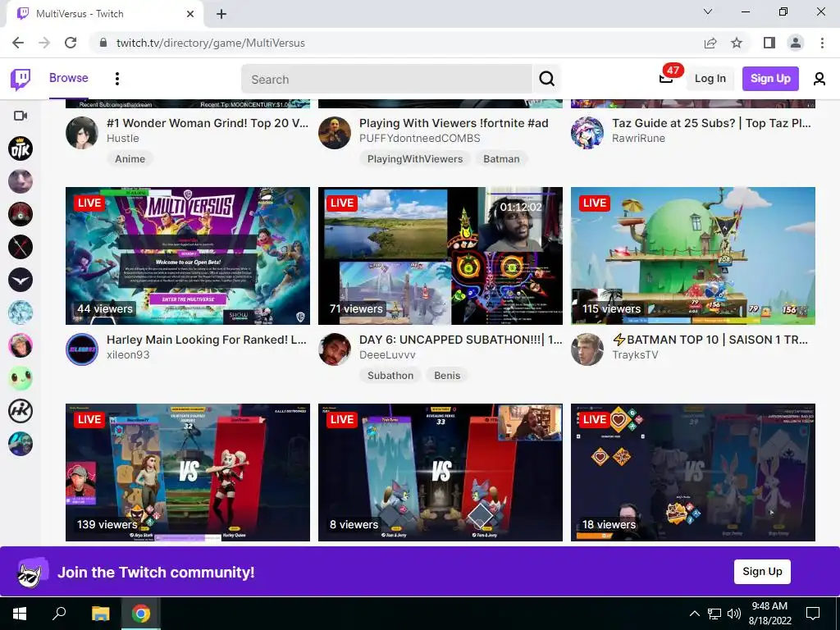
Task: Open the Windows notification center
Action: coord(813,614)
